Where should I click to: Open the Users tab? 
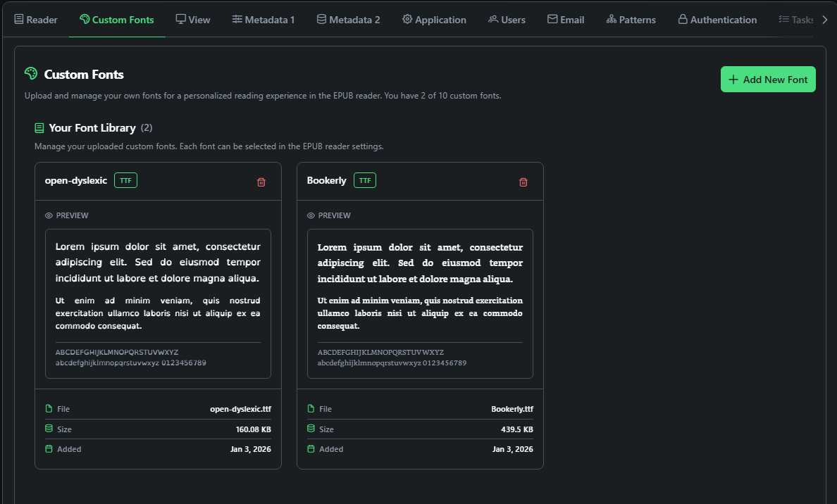[x=507, y=20]
